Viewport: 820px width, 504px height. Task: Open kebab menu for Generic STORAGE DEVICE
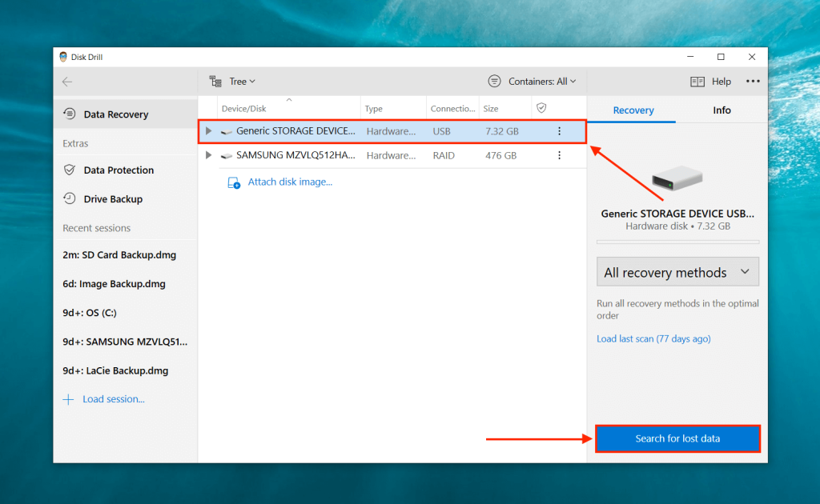559,130
